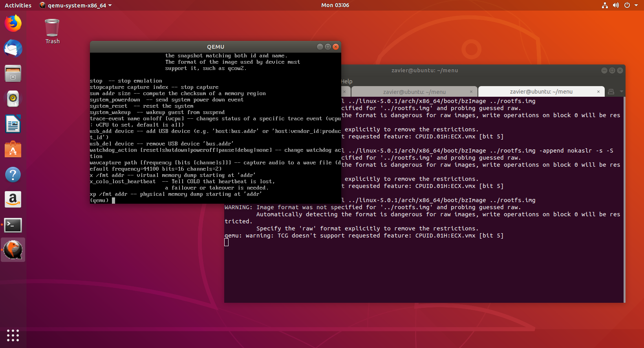Open the Help icon in the dock

click(x=13, y=175)
